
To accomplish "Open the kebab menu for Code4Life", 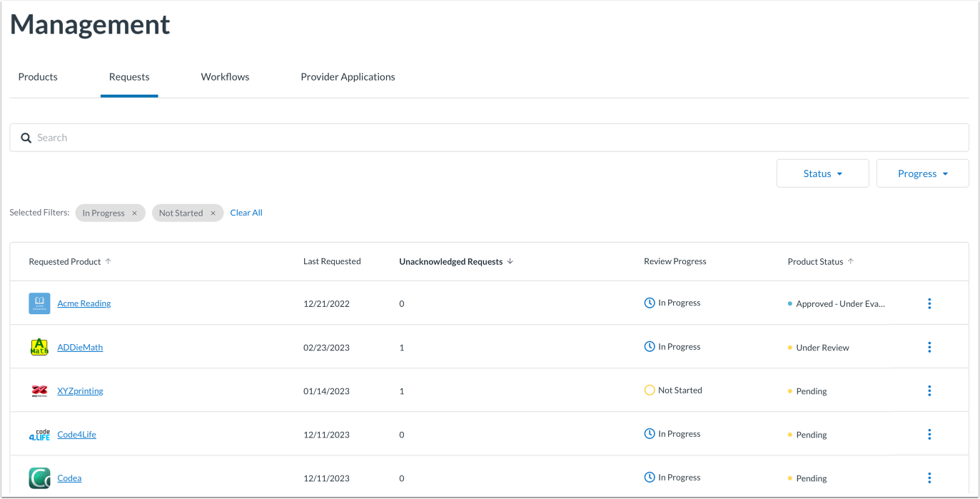I will click(x=929, y=435).
